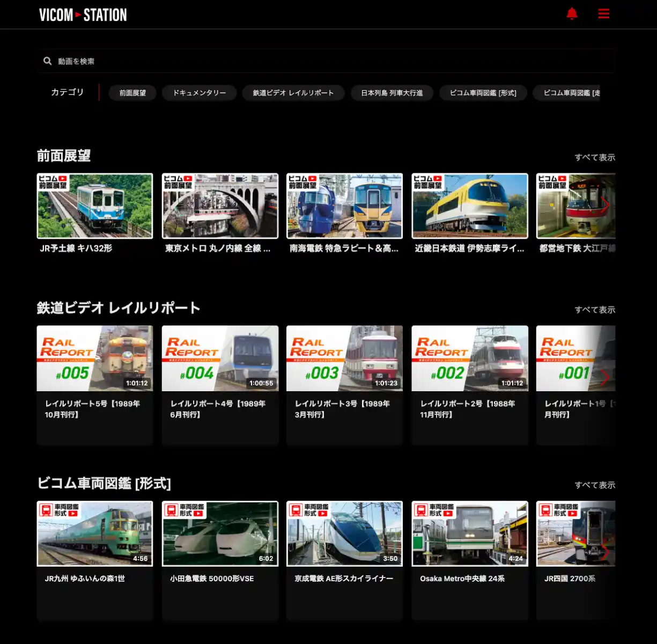
Task: Pick the ビコム車両図鑑 [形式] category chip
Action: tap(483, 93)
